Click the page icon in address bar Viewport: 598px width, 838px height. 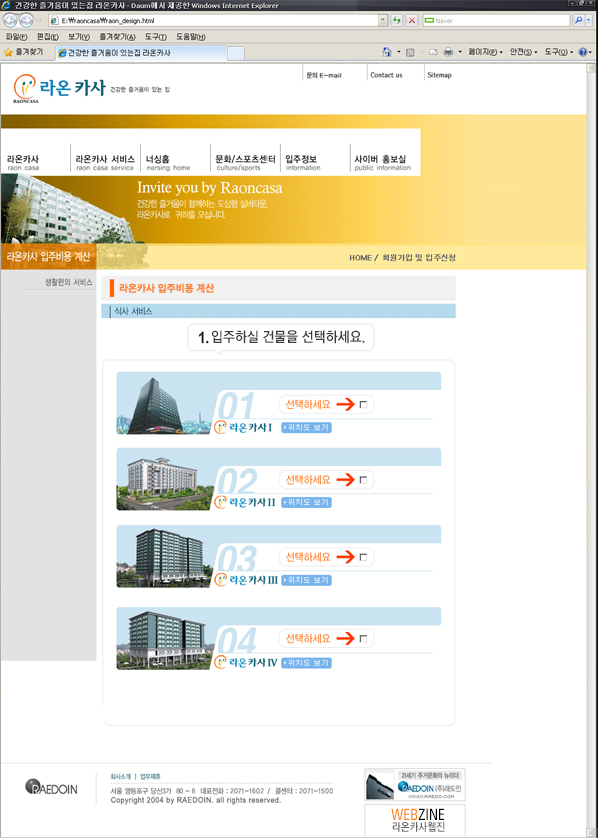pyautogui.click(x=53, y=20)
